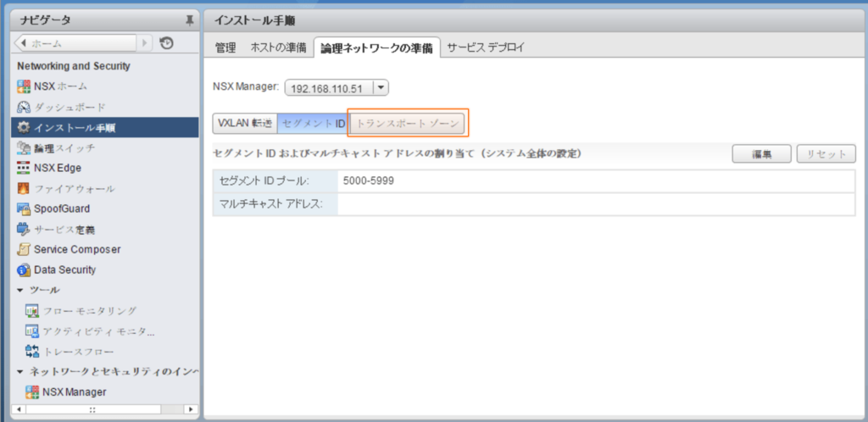
Task: Open the トランスポート ゾーン sub-tab
Action: (x=407, y=124)
